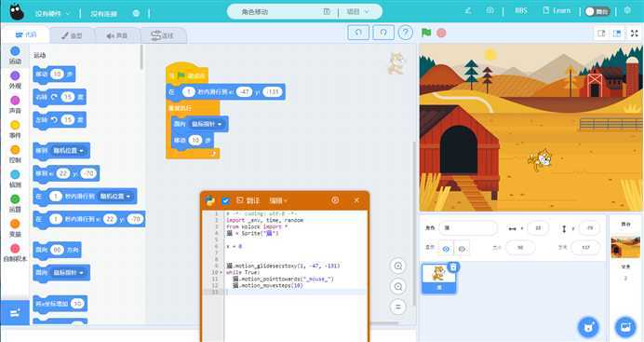Click the 90 direction value in palette
The width and height of the screenshot is (644, 342).
57,250
